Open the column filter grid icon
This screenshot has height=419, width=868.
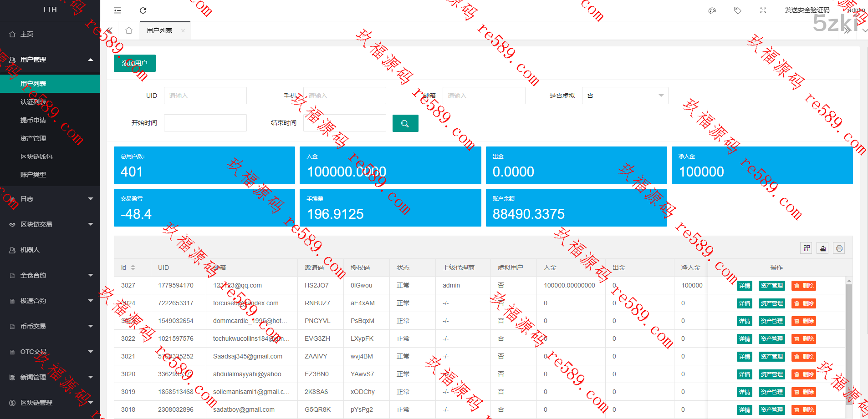click(x=807, y=248)
